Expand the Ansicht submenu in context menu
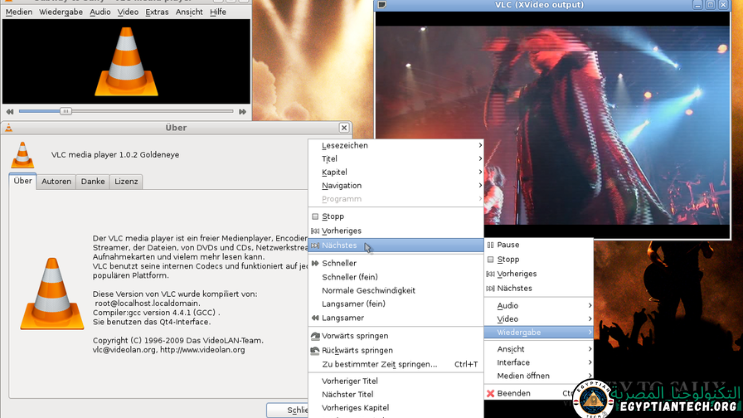The height and width of the screenshot is (418, 743). (539, 349)
